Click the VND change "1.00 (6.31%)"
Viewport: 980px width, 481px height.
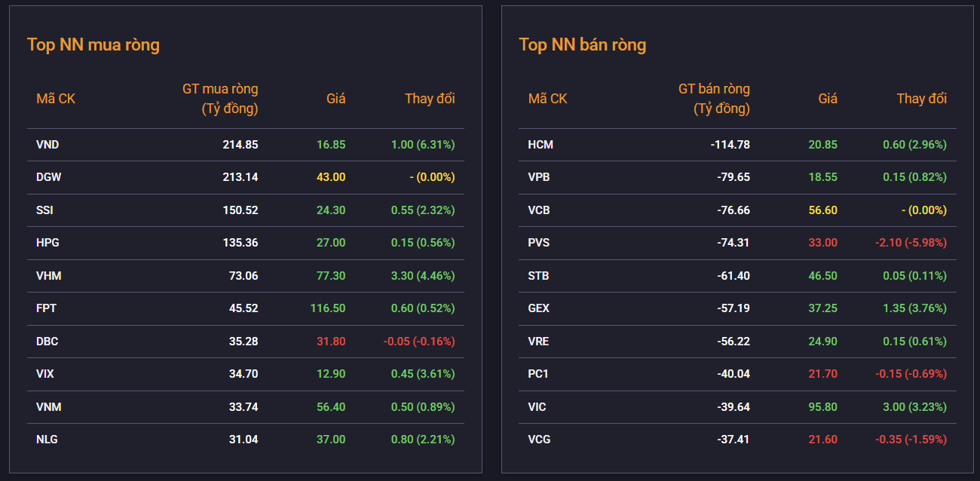[x=423, y=145]
